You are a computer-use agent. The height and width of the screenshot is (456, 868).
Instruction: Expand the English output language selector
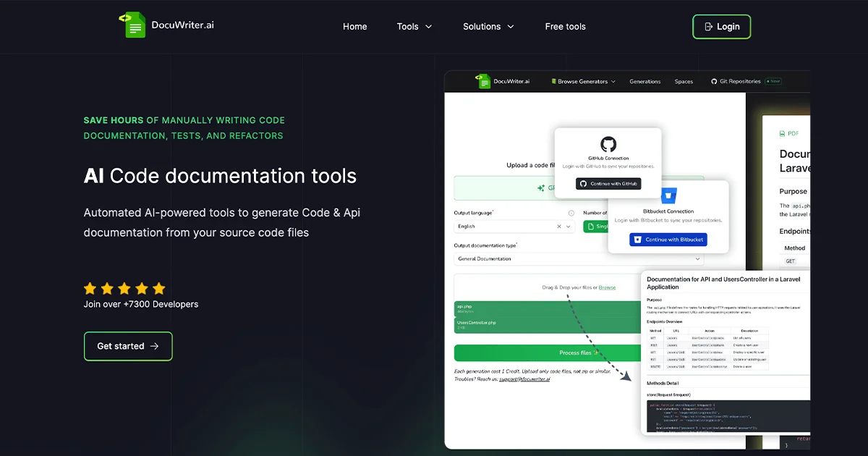568,227
